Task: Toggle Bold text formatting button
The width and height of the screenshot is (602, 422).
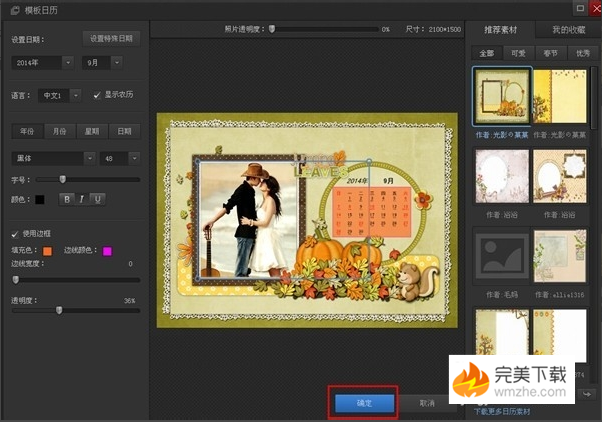Action: pyautogui.click(x=68, y=199)
